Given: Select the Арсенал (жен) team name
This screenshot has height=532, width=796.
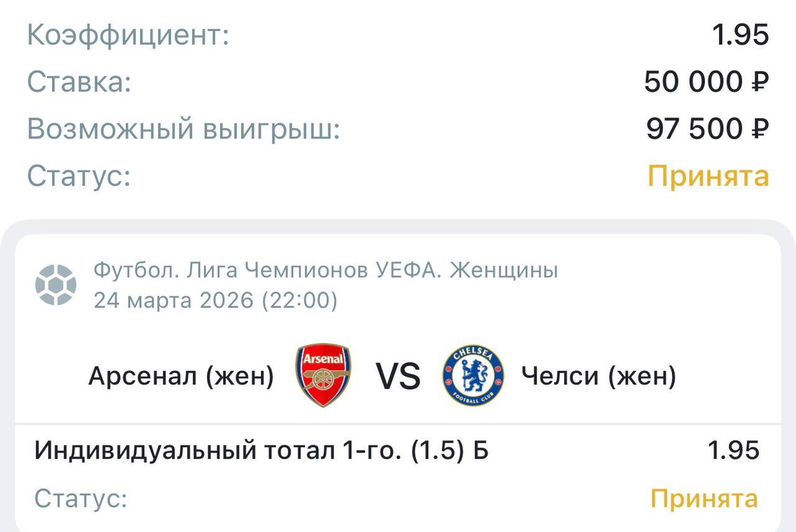Looking at the screenshot, I should [x=181, y=376].
